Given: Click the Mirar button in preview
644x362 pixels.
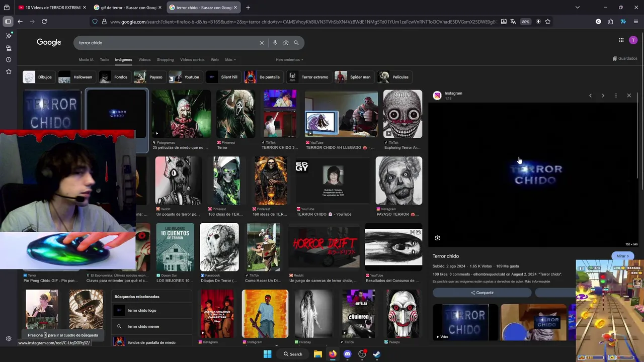Looking at the screenshot, I should (622, 256).
